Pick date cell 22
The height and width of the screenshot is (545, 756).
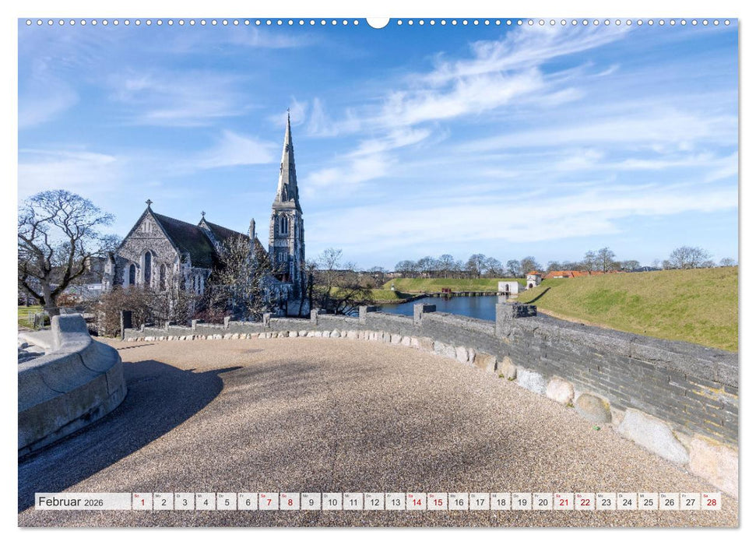pos(584,501)
